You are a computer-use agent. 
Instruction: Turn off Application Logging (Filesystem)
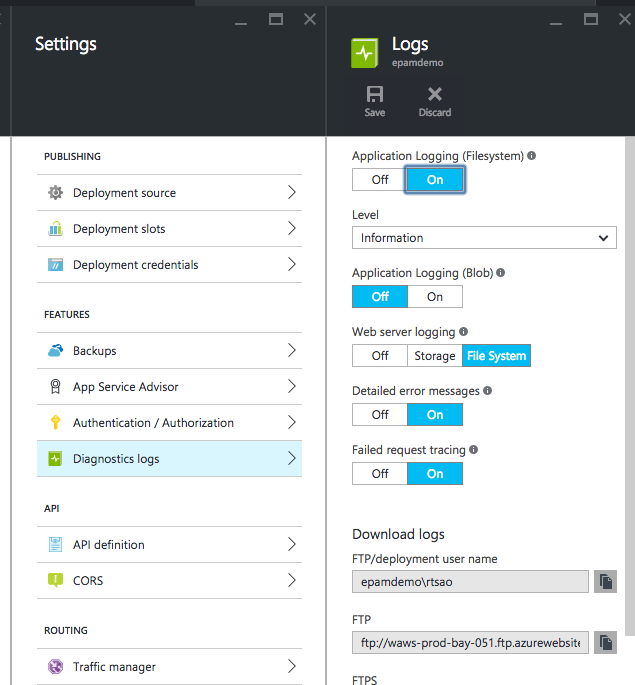coord(380,180)
